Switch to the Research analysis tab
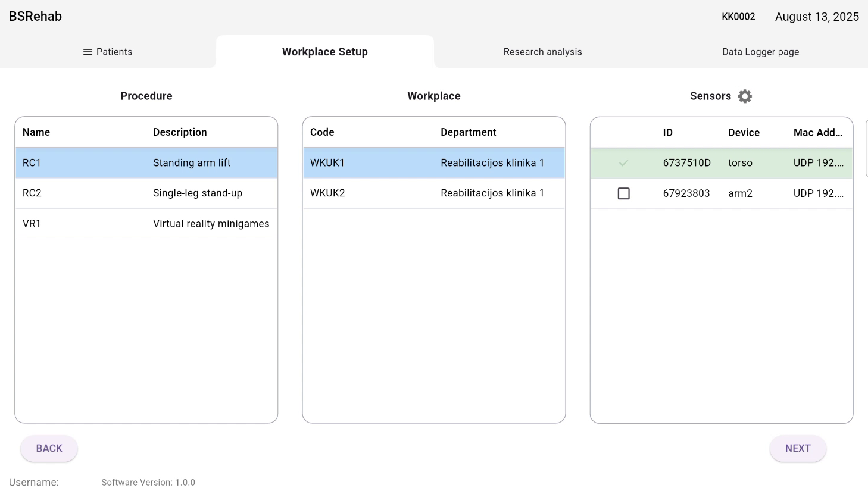The height and width of the screenshot is (491, 868). tap(542, 52)
